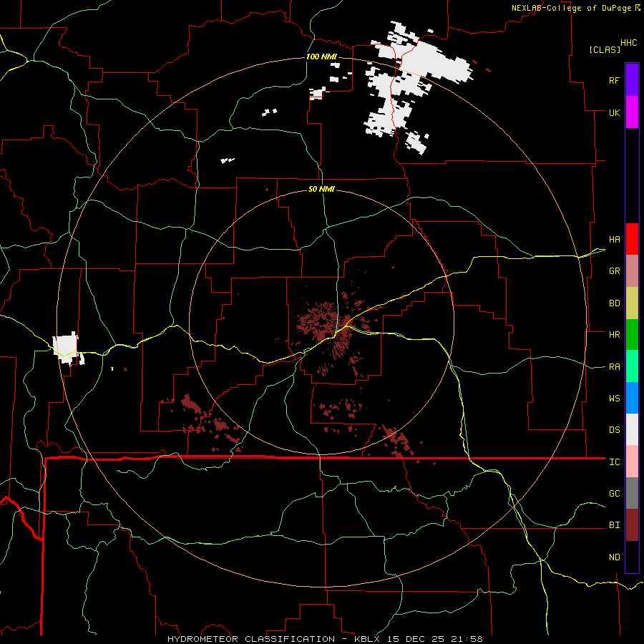The width and height of the screenshot is (644, 644).
Task: Click the GC gray legend swatch
Action: click(632, 493)
